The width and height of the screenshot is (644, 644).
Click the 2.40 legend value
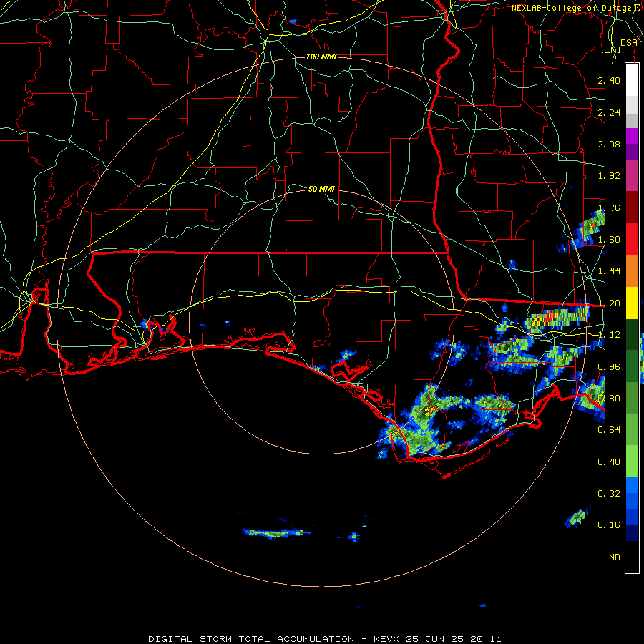point(609,80)
